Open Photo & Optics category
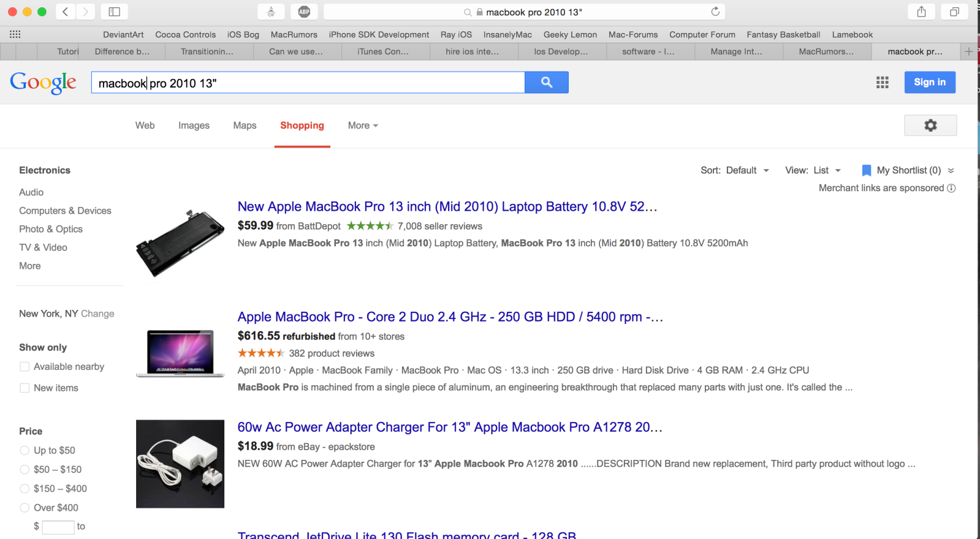This screenshot has width=980, height=539. point(51,229)
